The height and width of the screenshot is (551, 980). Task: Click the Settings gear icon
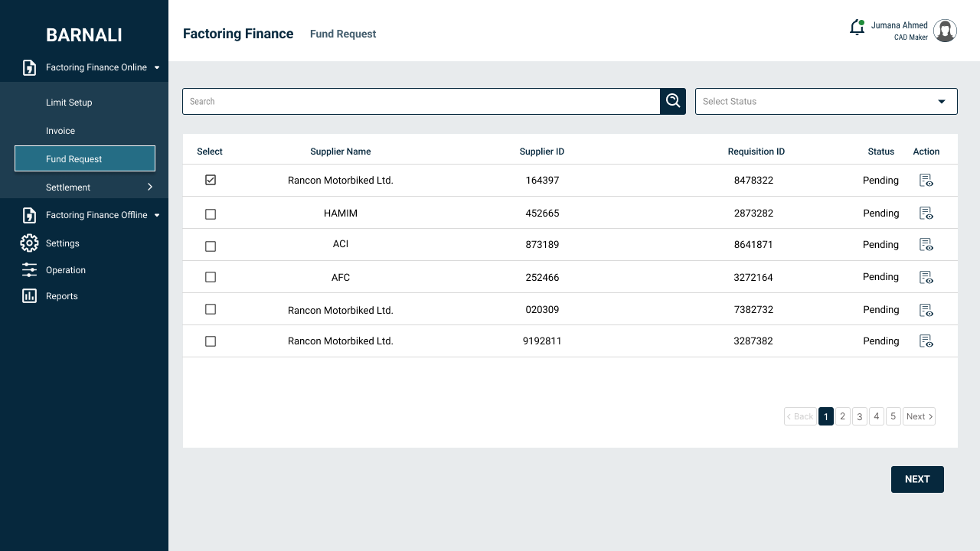pos(29,243)
